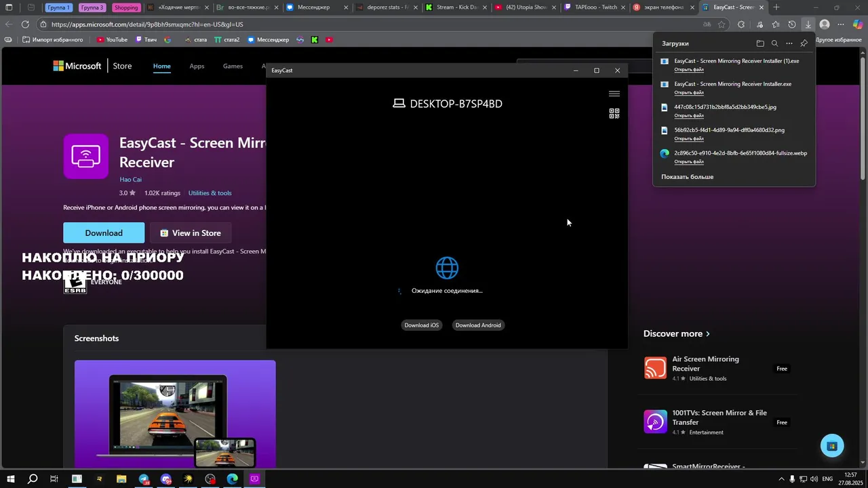Select 2c896c50…fullsize.webp download entry
Image resolution: width=868 pixels, height=488 pixels.
pyautogui.click(x=734, y=157)
